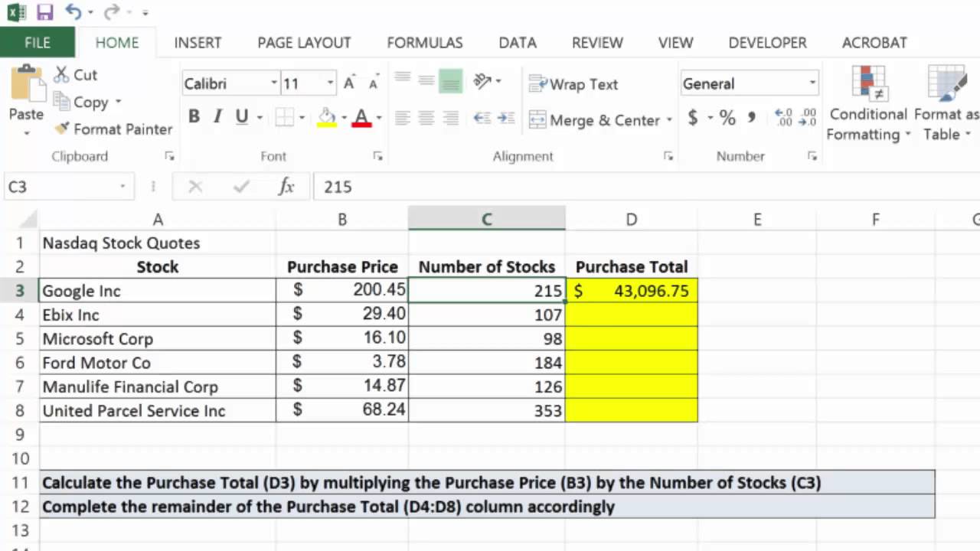This screenshot has width=980, height=551.
Task: Click the Paste button
Action: click(26, 100)
